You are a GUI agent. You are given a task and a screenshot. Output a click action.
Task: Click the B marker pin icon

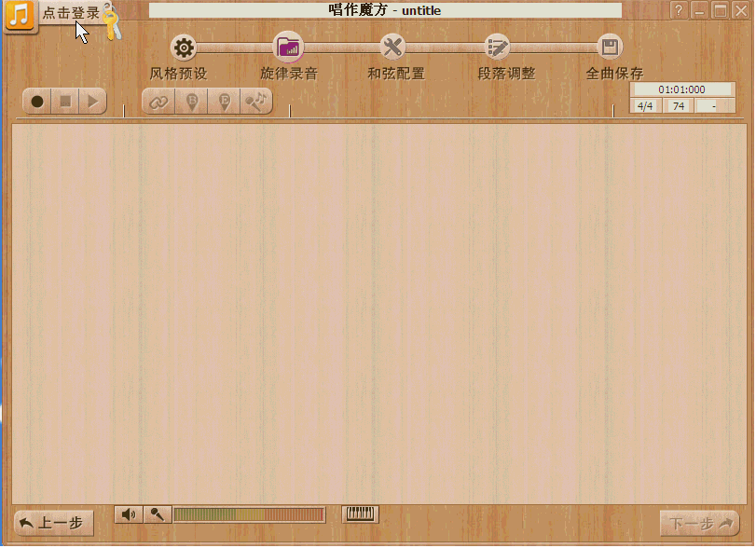click(x=191, y=102)
